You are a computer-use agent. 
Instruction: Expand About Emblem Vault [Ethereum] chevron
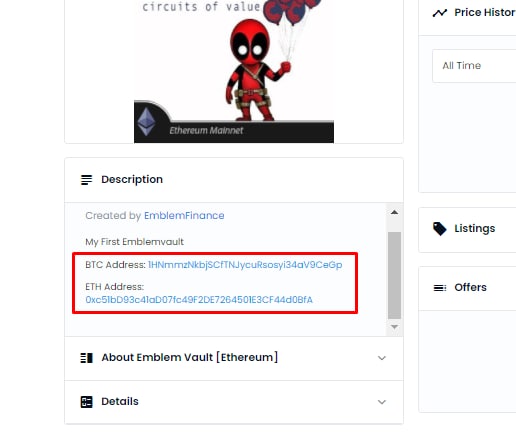click(382, 358)
